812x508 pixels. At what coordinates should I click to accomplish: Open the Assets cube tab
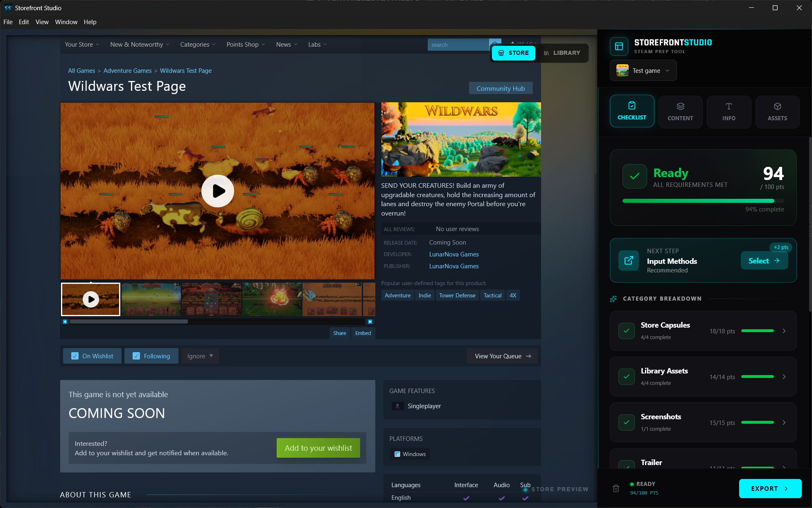[x=777, y=112]
